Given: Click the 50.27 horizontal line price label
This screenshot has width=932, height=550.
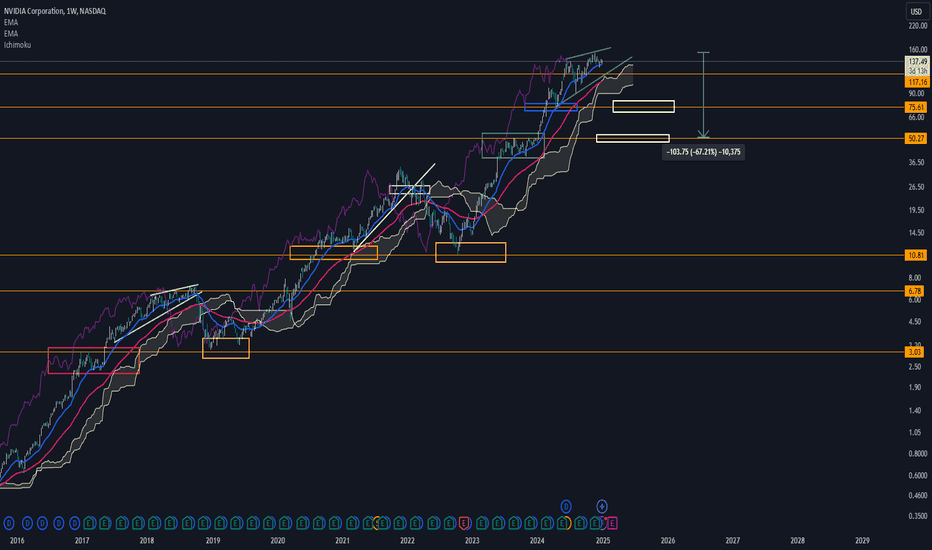Looking at the screenshot, I should pyautogui.click(x=916, y=139).
